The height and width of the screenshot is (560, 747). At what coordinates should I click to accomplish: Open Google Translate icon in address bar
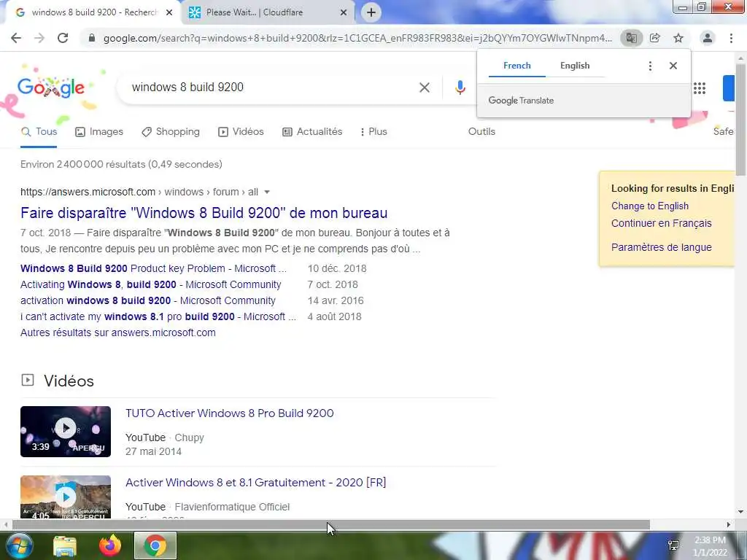(631, 38)
